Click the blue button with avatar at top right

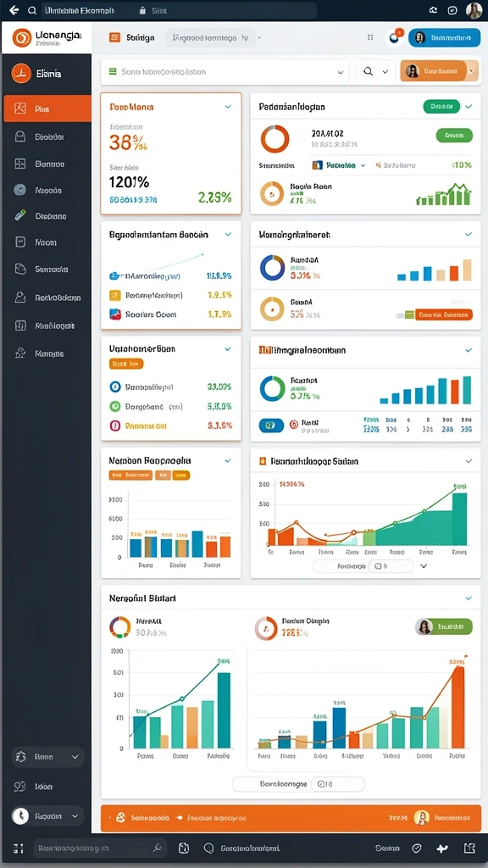click(444, 37)
